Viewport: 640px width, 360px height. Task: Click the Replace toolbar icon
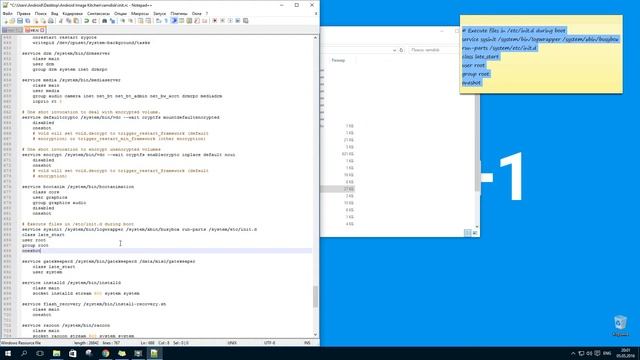[x=113, y=21]
